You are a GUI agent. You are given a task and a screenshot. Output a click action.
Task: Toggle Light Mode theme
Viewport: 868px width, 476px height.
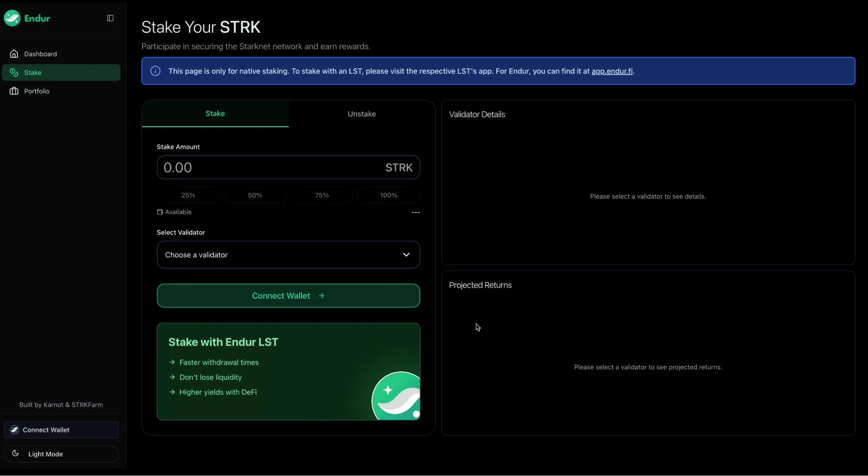tap(61, 454)
